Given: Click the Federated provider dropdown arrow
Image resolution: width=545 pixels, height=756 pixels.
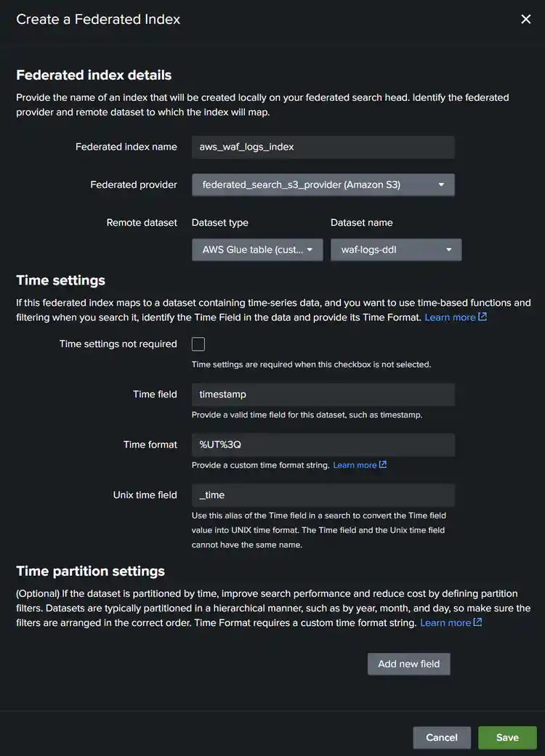Looking at the screenshot, I should coord(441,185).
